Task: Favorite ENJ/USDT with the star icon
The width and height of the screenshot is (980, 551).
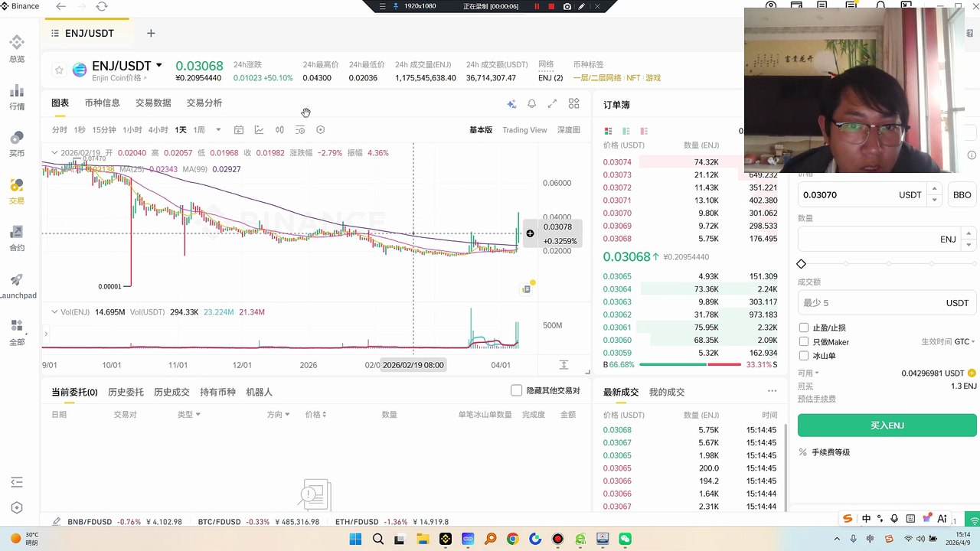Action: click(x=59, y=70)
